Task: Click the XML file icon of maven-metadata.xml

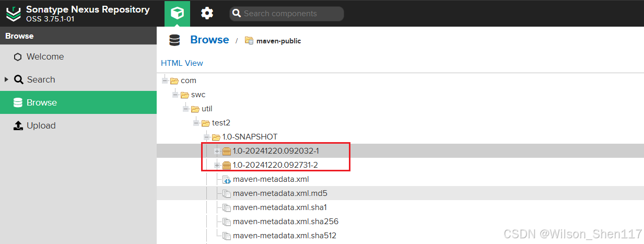Action: coord(227,179)
